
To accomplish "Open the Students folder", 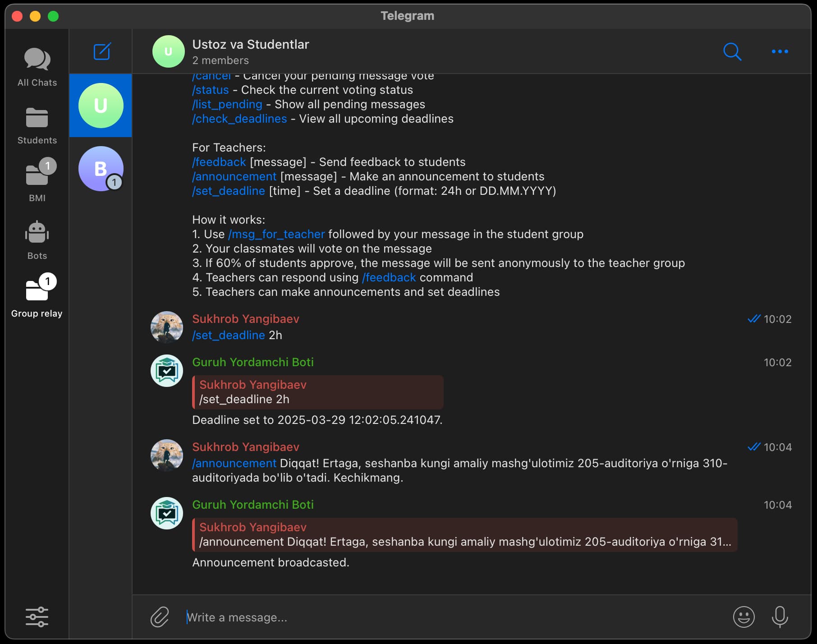I will pyautogui.click(x=37, y=125).
